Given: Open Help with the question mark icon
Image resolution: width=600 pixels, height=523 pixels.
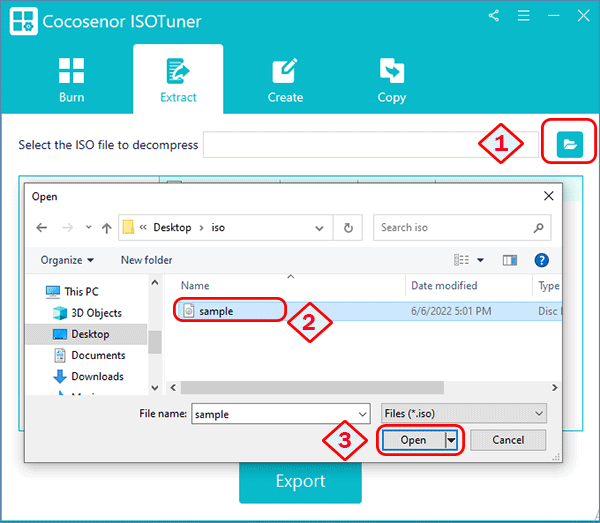Looking at the screenshot, I should 541,260.
